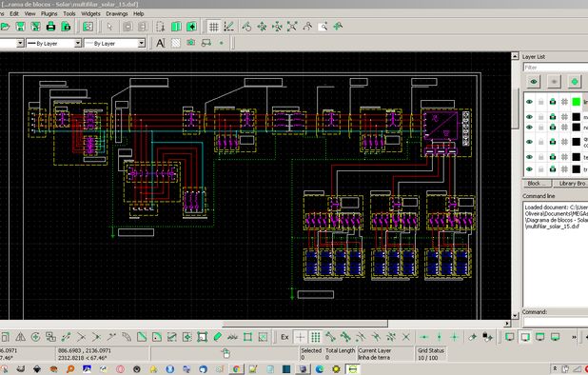Click the Redraw zoom icon
Viewport: 588px width, 375px height.
tap(246, 27)
